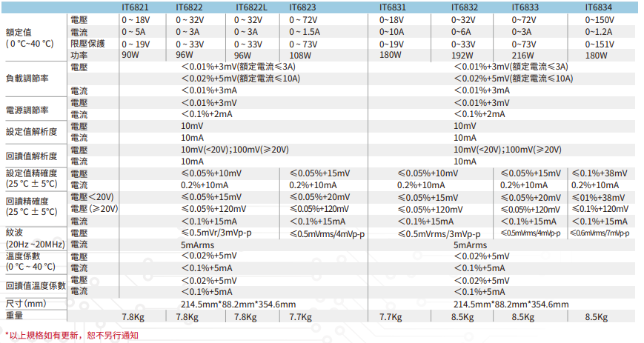The height and width of the screenshot is (343, 644).
Task: Click the 額定值 row label
Action: 19,33
